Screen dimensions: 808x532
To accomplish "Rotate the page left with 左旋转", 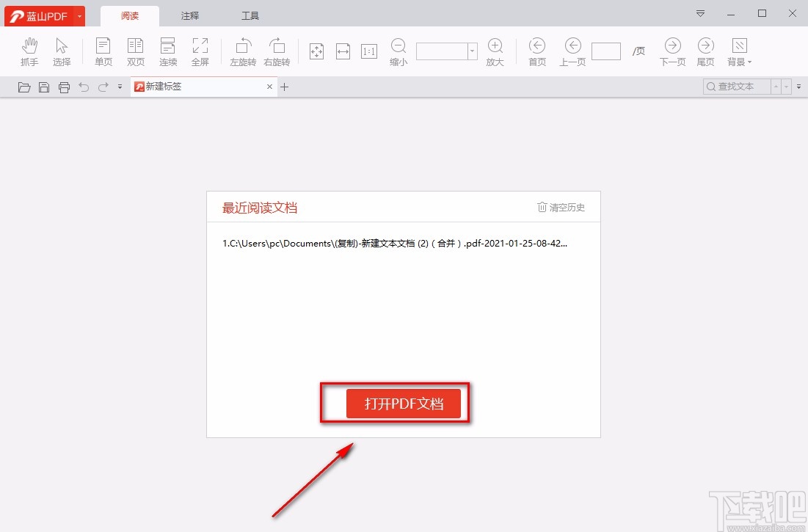I will pos(243,50).
